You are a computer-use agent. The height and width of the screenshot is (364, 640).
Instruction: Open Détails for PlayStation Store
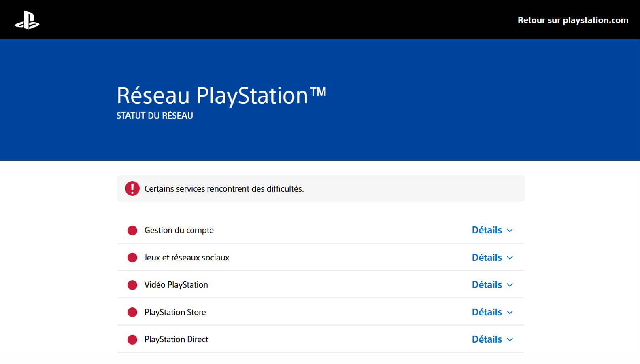tap(487, 312)
